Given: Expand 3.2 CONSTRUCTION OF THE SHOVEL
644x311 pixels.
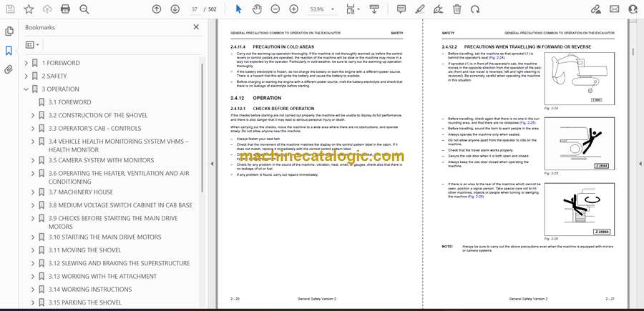Looking at the screenshot, I should 33,115.
